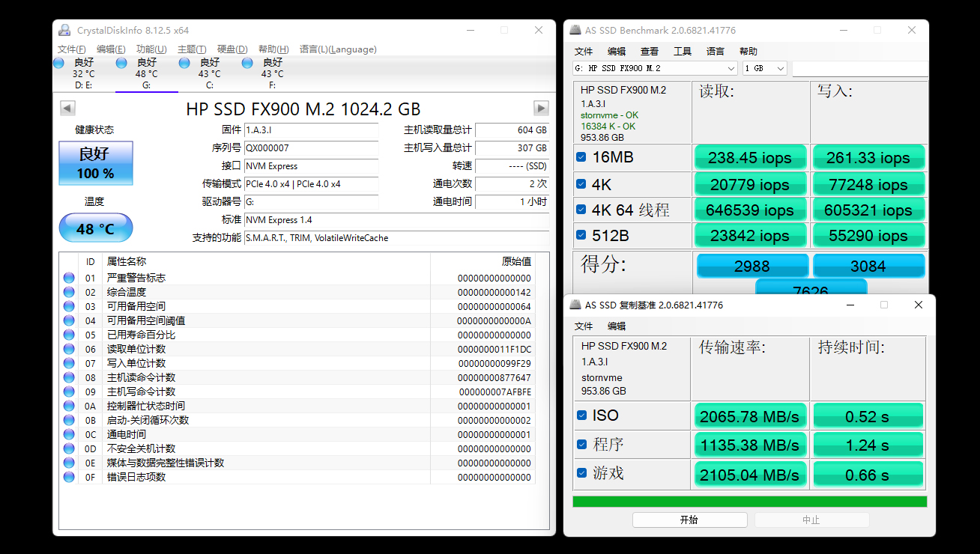Viewport: 980px width, 554px height.
Task: Click the 16MB read result 238.45 iops
Action: [x=750, y=158]
